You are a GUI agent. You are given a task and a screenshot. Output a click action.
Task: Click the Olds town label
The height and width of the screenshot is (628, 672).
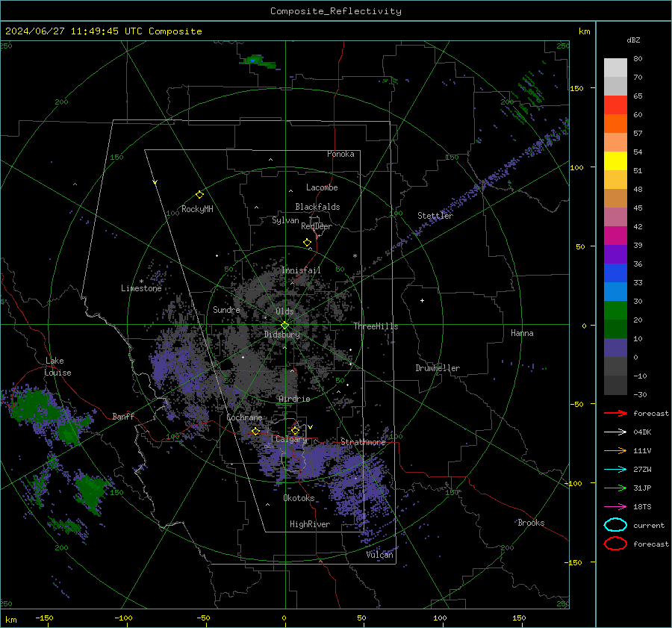click(x=284, y=311)
